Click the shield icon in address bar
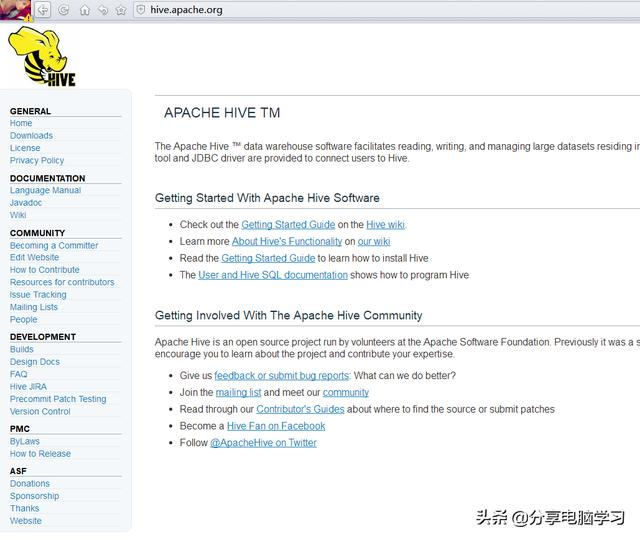The height and width of the screenshot is (540, 640). [140, 10]
